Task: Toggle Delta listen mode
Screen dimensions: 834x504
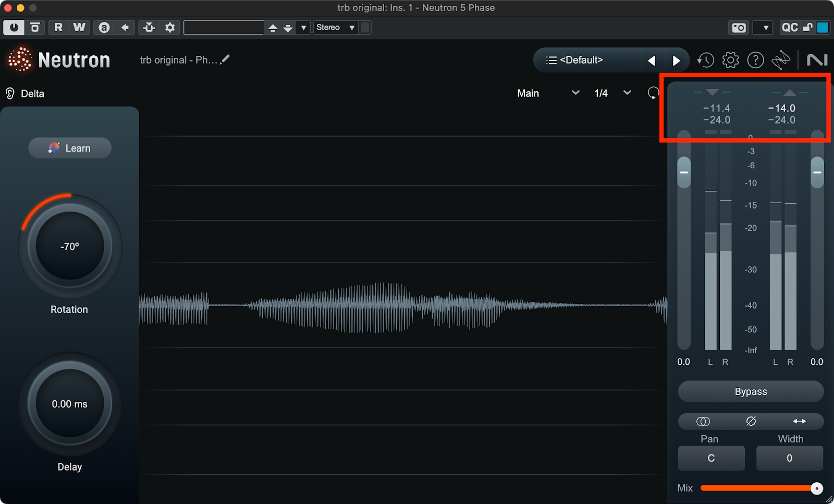Action: point(25,94)
